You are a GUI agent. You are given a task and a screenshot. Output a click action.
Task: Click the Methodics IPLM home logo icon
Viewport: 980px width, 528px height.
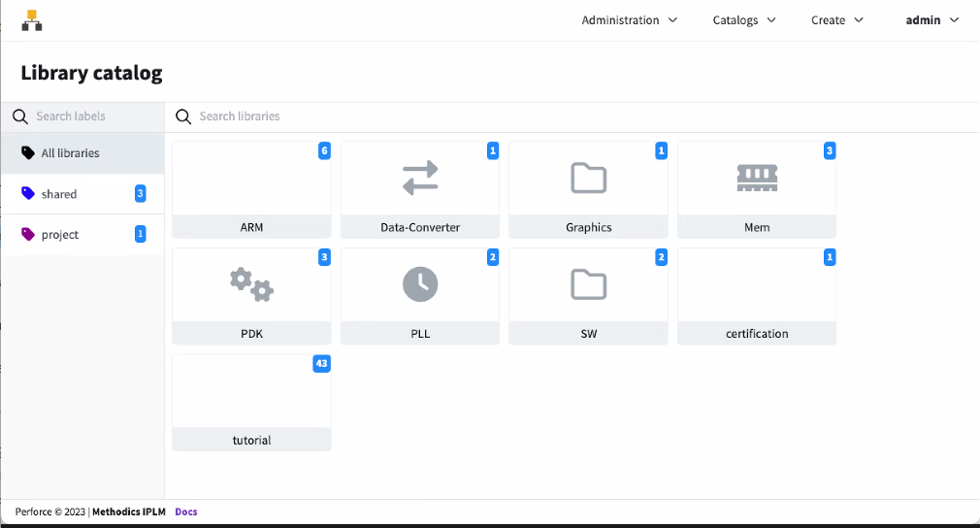32,20
